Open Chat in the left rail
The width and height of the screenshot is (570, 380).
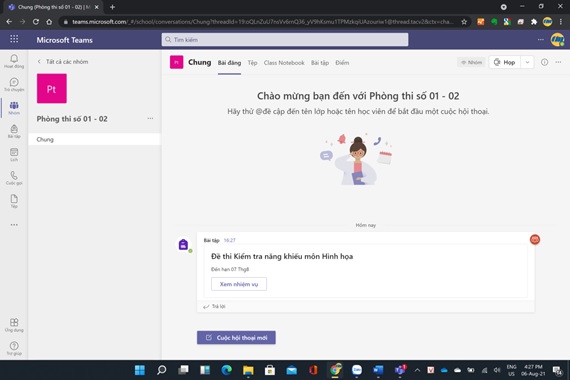(x=14, y=84)
